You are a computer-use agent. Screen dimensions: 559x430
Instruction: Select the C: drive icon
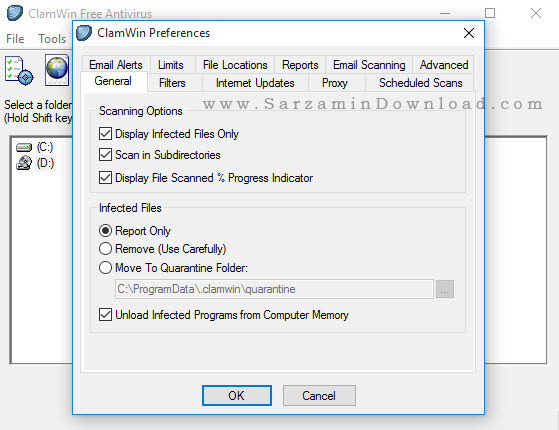[x=24, y=147]
